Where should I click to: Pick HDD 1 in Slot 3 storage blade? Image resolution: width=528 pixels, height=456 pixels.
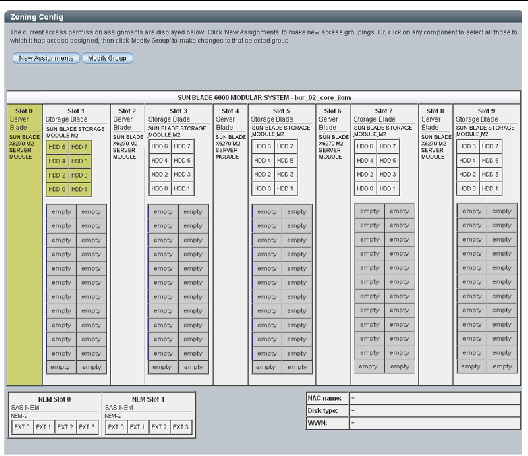(x=182, y=188)
